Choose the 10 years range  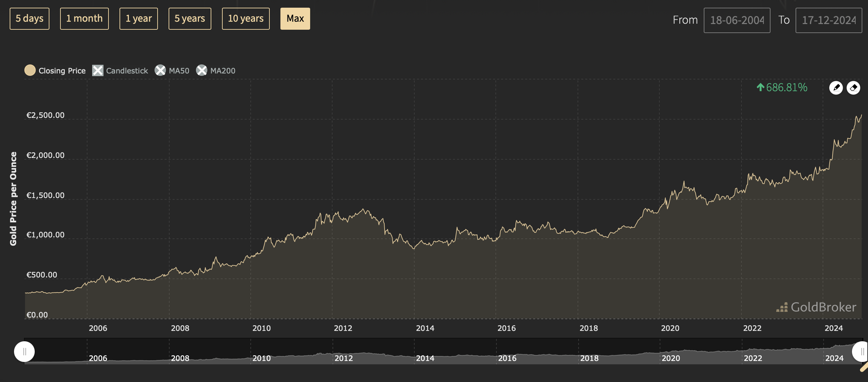click(246, 19)
